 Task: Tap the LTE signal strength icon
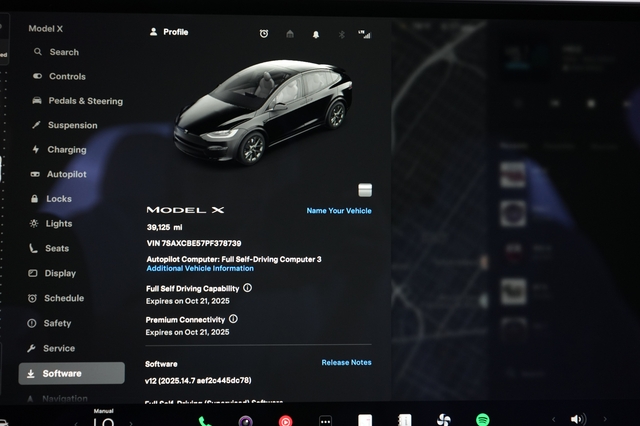pos(364,35)
